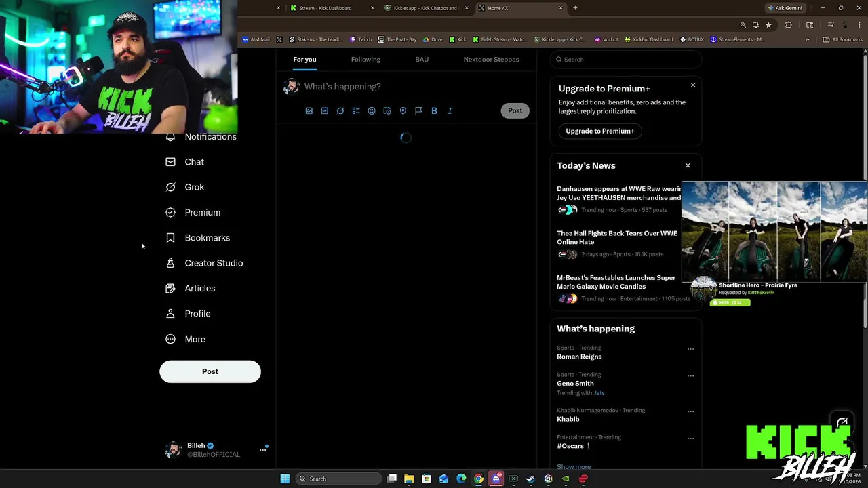Image resolution: width=868 pixels, height=488 pixels.
Task: Open the Twitch bookmark
Action: click(361, 39)
